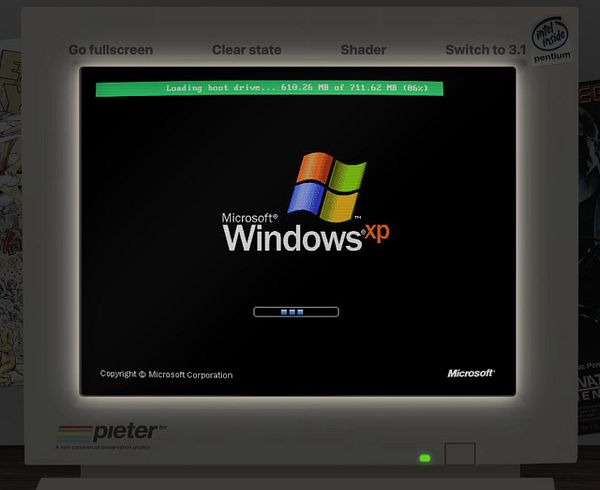Click the Microsoft logo at bottom right
The height and width of the screenshot is (490, 600).
[x=471, y=373]
